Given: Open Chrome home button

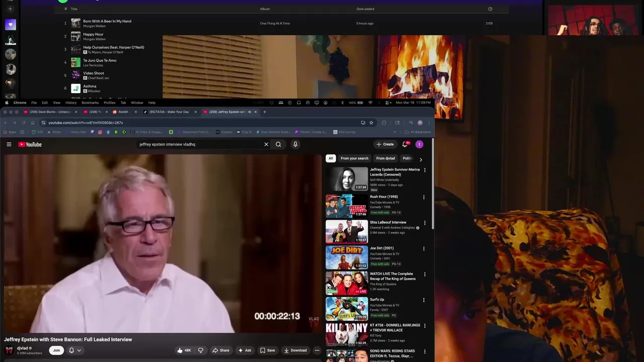Looking at the screenshot, I should point(33,123).
